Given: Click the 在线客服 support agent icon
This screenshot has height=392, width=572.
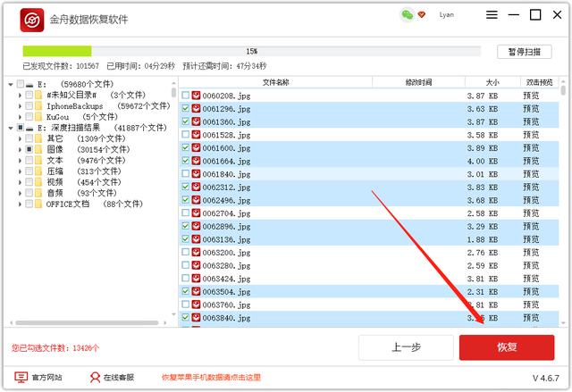Looking at the screenshot, I should click(95, 377).
